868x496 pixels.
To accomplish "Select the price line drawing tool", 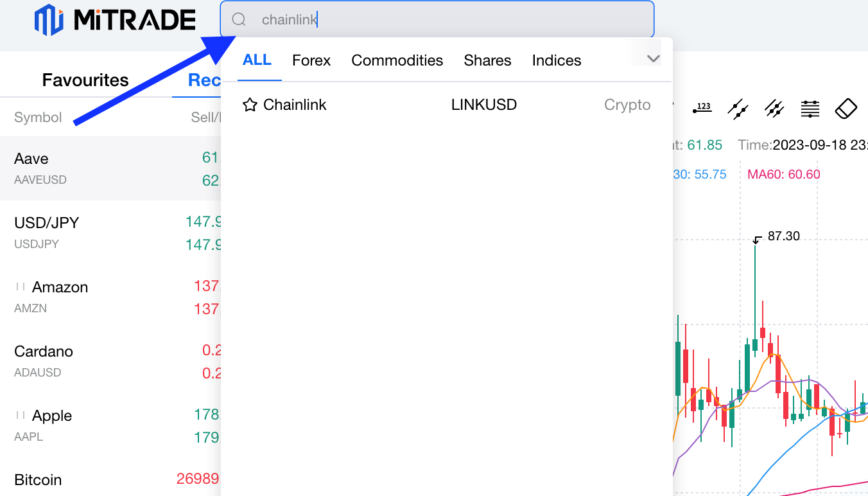I will click(x=702, y=109).
